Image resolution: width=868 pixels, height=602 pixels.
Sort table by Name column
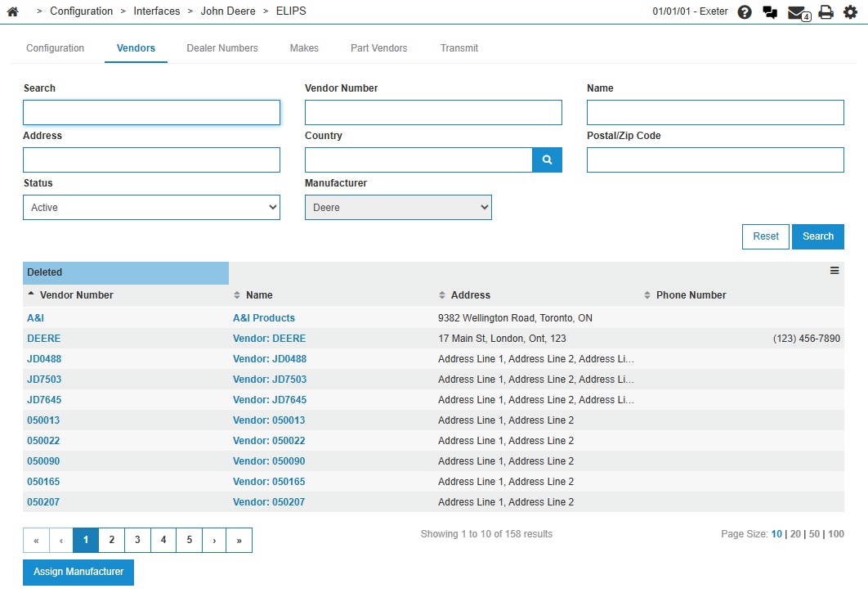pyautogui.click(x=259, y=295)
